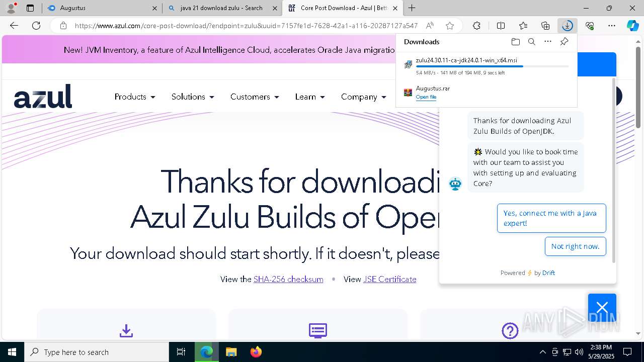Choose Not right now in chat
The image size is (644, 362).
576,246
